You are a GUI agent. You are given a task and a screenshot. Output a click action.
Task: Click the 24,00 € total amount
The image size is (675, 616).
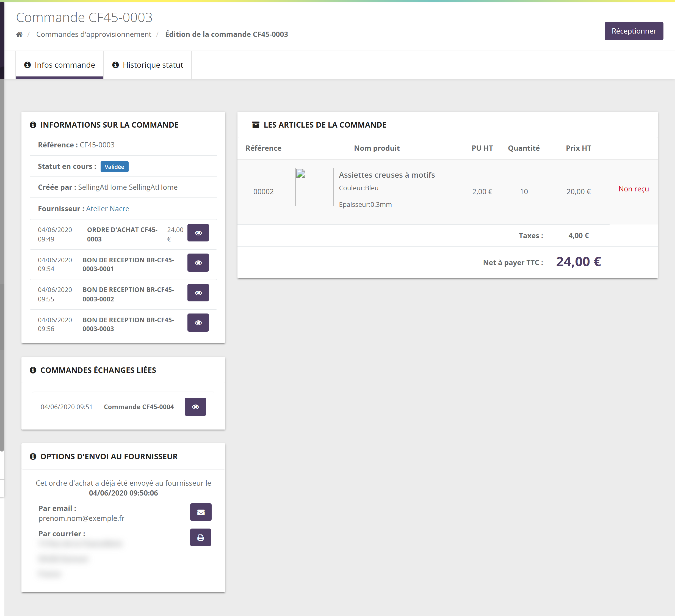tap(578, 262)
